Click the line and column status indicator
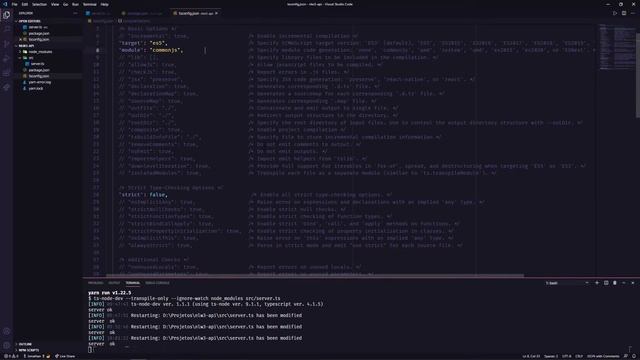The width and height of the screenshot is (640, 360). point(531,356)
